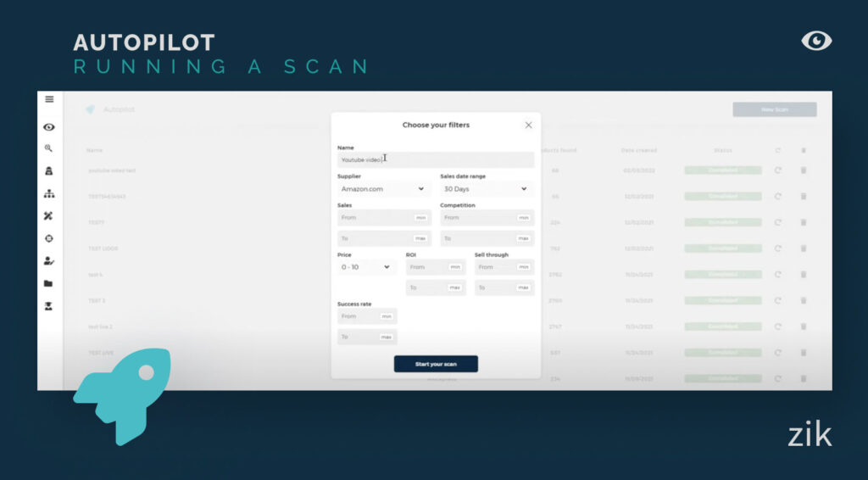The width and height of the screenshot is (868, 480).
Task: Open the folder icon in sidebar
Action: click(49, 283)
